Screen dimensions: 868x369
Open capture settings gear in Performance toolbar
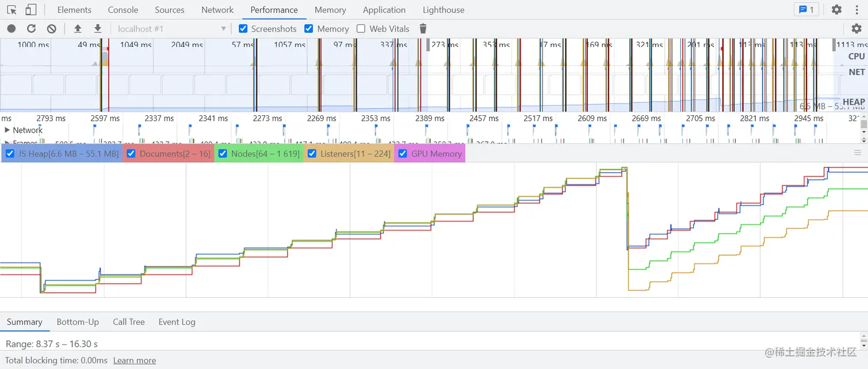click(857, 29)
